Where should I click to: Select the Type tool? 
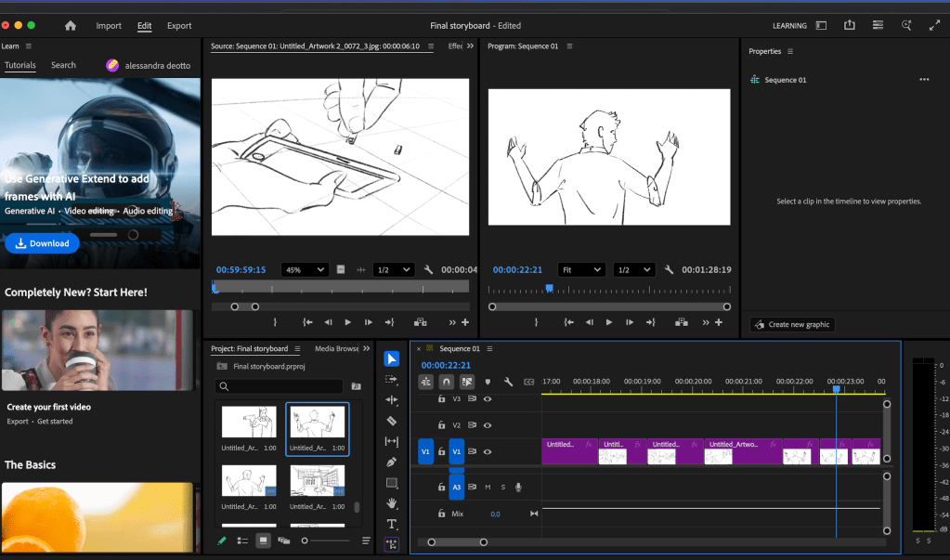[x=392, y=524]
